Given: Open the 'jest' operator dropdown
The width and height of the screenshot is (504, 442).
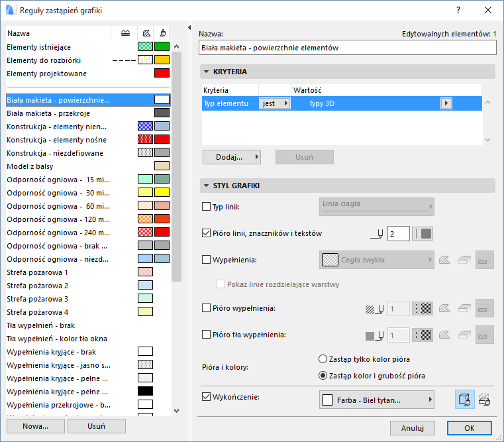Looking at the screenshot, I should click(275, 103).
